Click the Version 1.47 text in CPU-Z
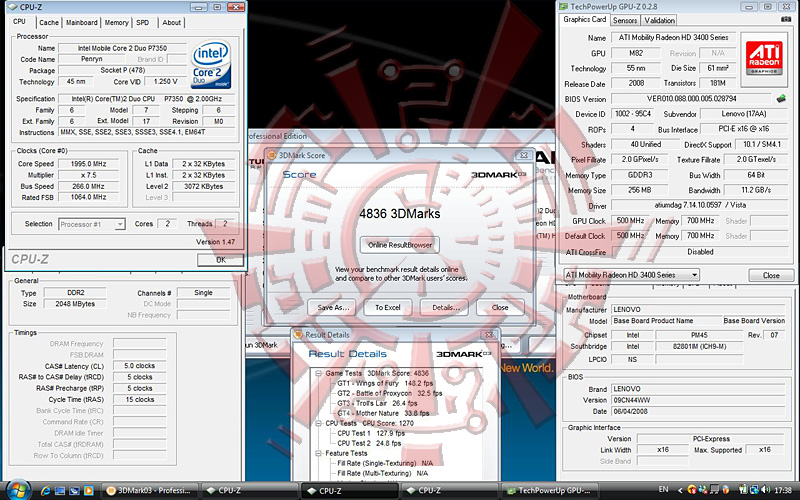 pos(215,242)
